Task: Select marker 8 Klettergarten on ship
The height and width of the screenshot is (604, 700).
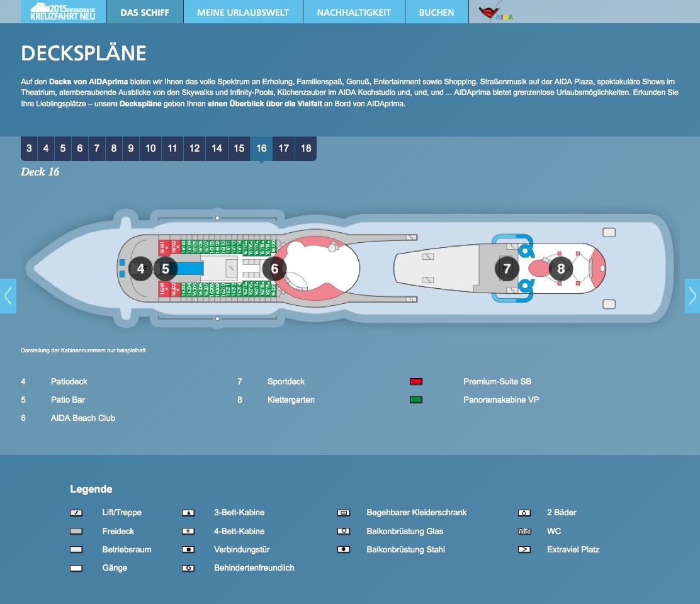Action: 561,269
